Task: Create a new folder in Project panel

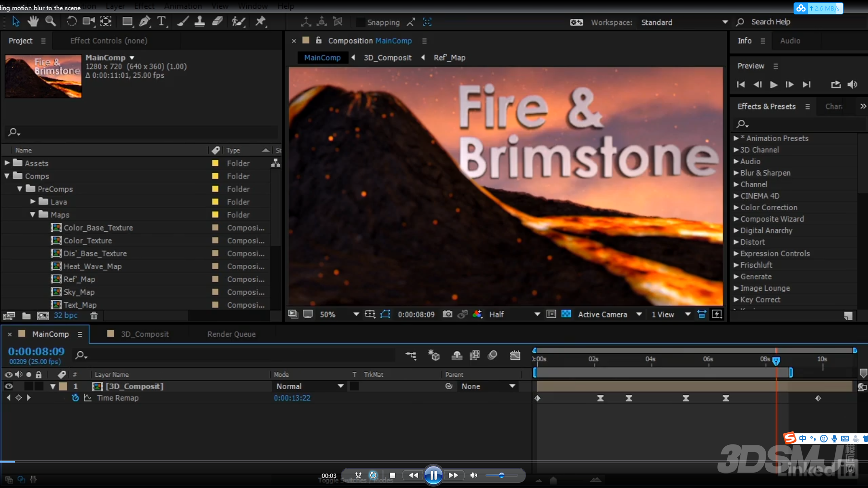Action: (x=26, y=316)
